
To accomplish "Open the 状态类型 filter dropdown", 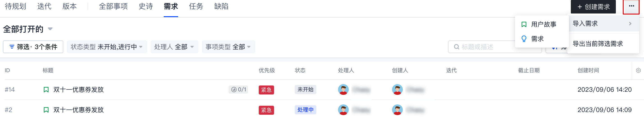I will 107,47.
